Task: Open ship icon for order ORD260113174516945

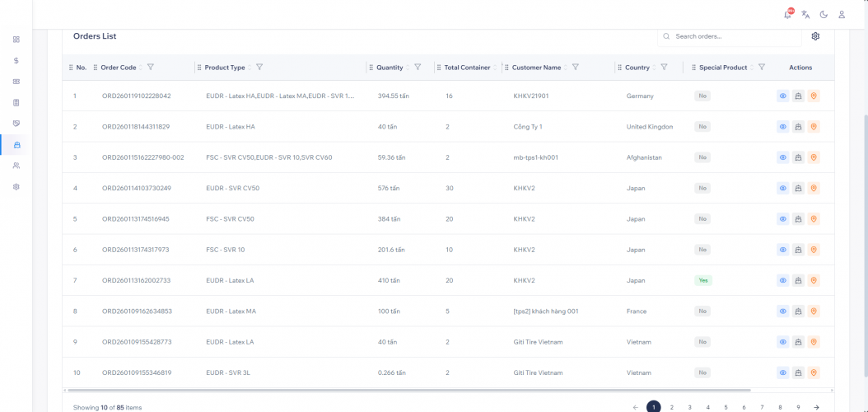Action: click(x=798, y=219)
